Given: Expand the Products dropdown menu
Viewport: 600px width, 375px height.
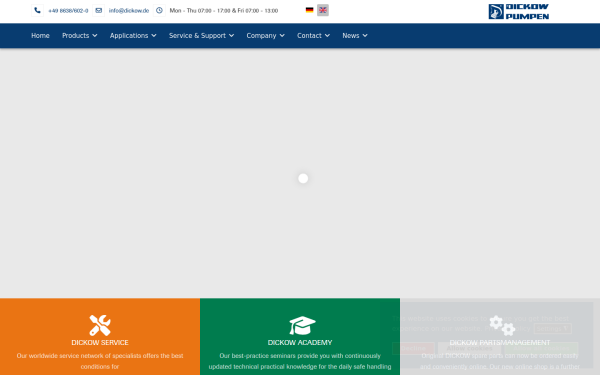Looking at the screenshot, I should click(80, 36).
